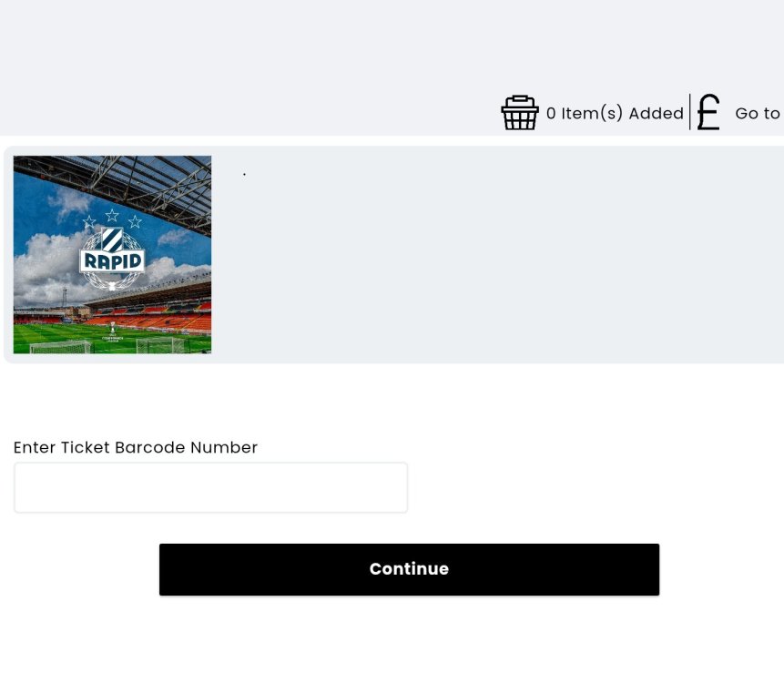The width and height of the screenshot is (784, 683).
Task: Click the right goal in the stadium photo
Action: tap(161, 344)
